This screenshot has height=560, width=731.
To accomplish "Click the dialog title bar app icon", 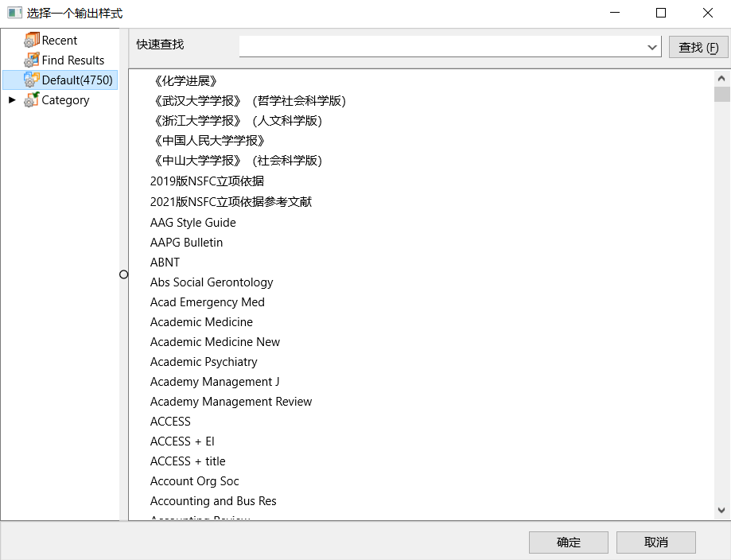I will point(14,13).
